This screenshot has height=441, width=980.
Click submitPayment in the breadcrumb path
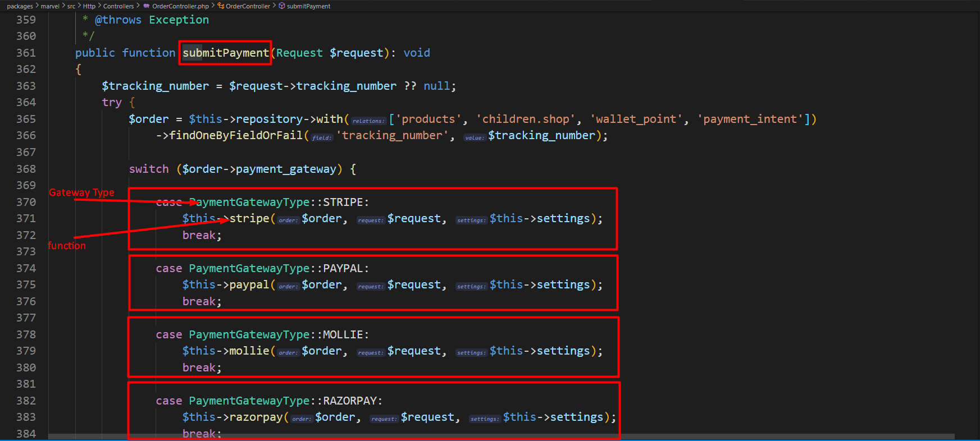point(308,6)
